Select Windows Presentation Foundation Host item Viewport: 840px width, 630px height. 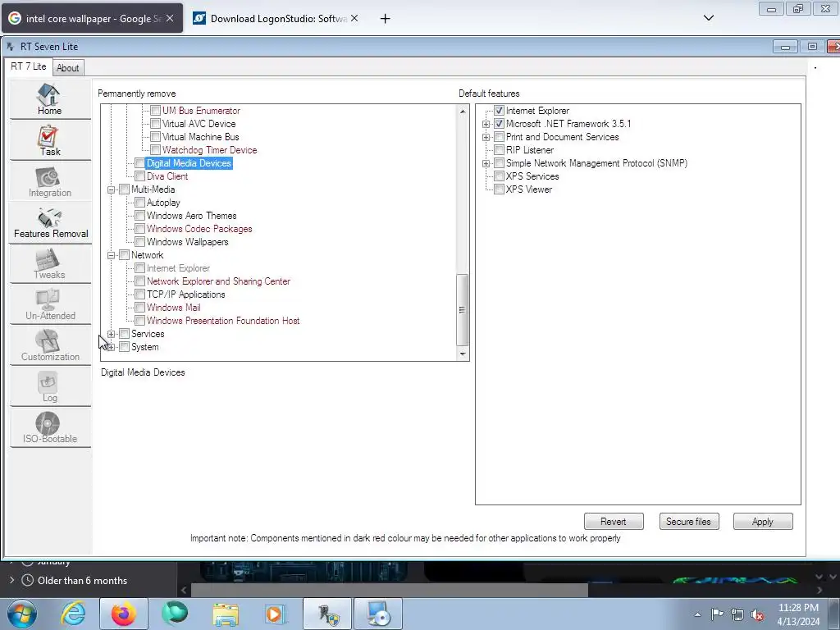pyautogui.click(x=223, y=321)
